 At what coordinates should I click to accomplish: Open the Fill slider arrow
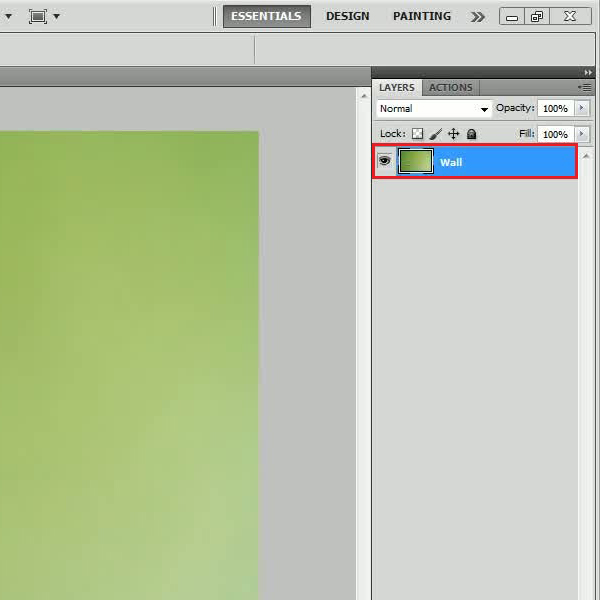click(x=582, y=134)
